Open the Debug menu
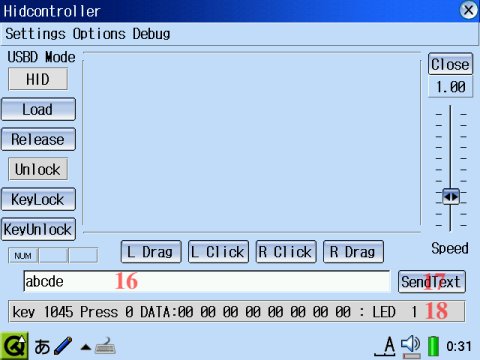This screenshot has width=480, height=360. [151, 34]
